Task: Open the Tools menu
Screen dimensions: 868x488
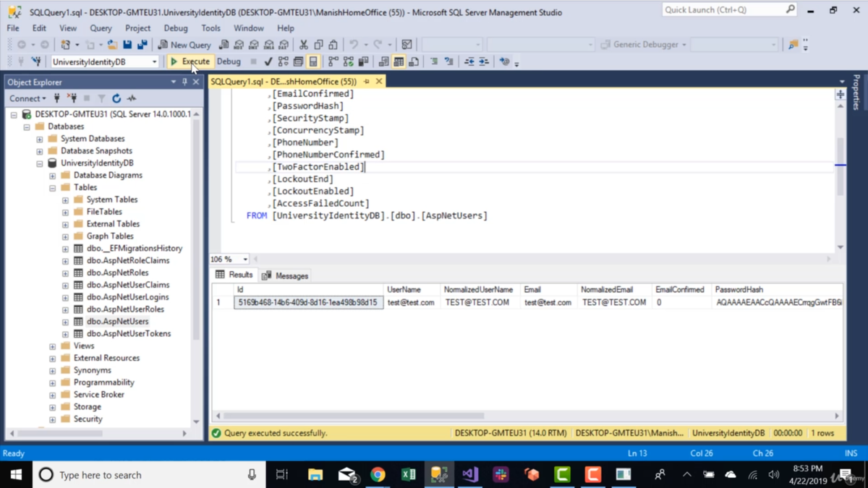Action: coord(210,28)
